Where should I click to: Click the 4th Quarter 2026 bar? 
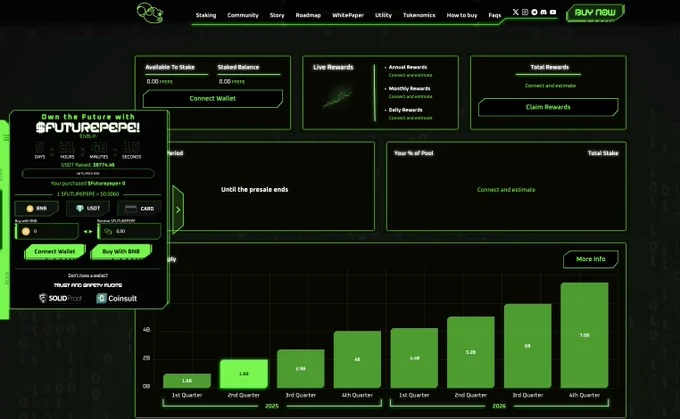584,335
